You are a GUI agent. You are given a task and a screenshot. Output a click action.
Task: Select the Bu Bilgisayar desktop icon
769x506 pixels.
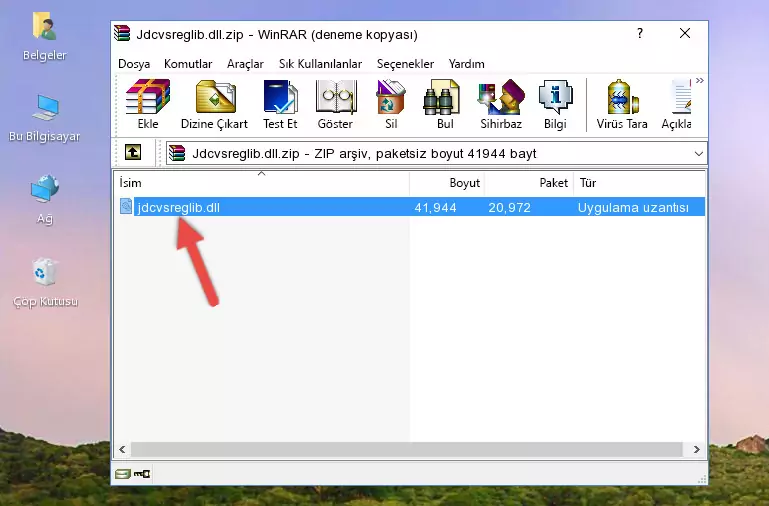point(44,119)
